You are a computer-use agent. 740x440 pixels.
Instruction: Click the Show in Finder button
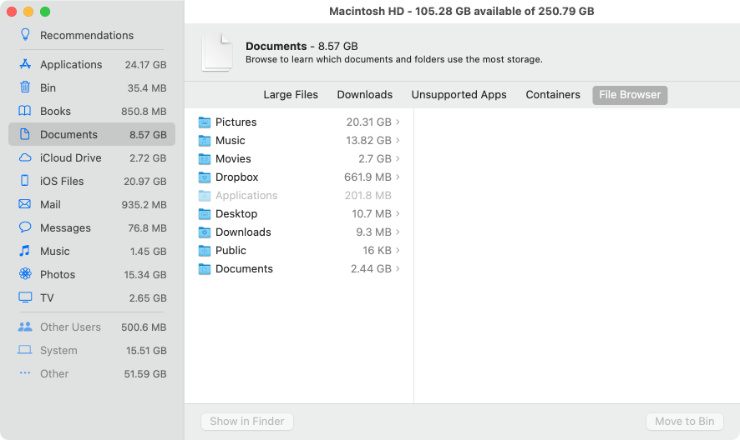pos(247,421)
